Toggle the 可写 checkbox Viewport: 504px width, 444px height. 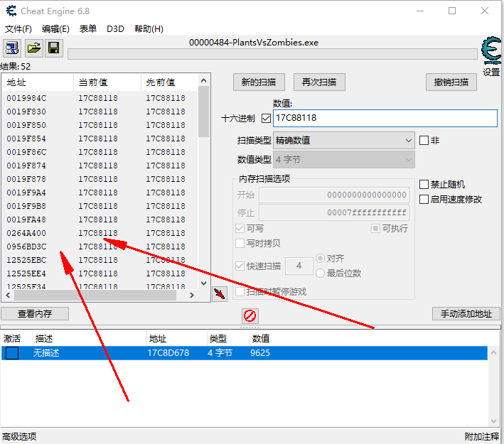(240, 229)
